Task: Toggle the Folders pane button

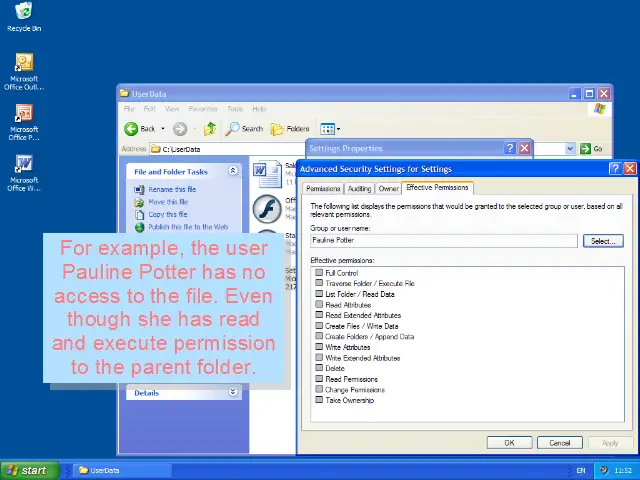Action: [290, 128]
